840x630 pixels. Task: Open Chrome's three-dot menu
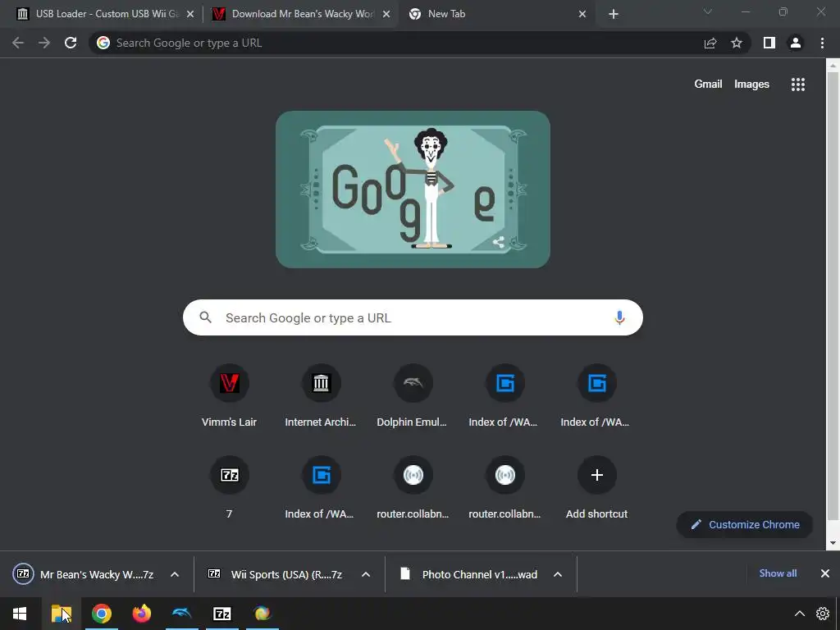822,43
